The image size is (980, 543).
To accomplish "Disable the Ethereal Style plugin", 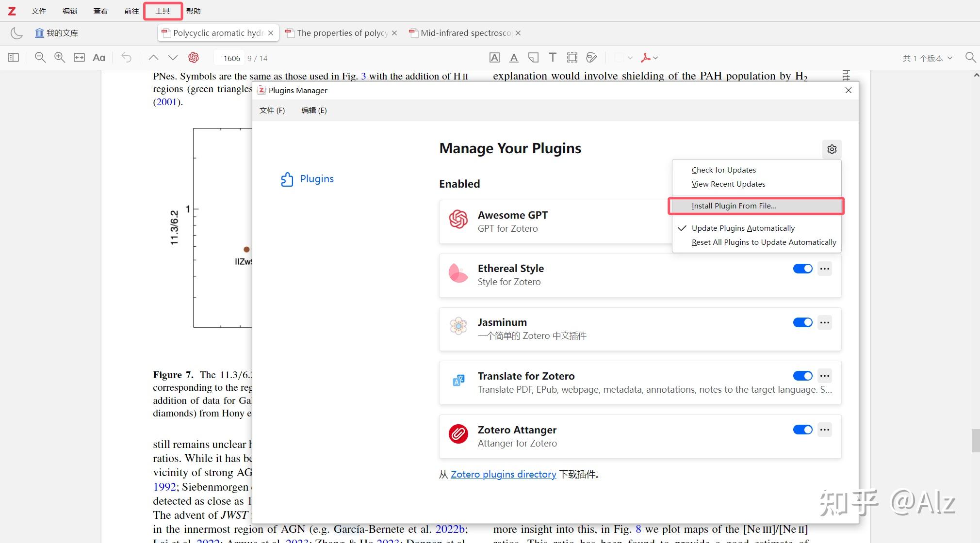I will 802,268.
